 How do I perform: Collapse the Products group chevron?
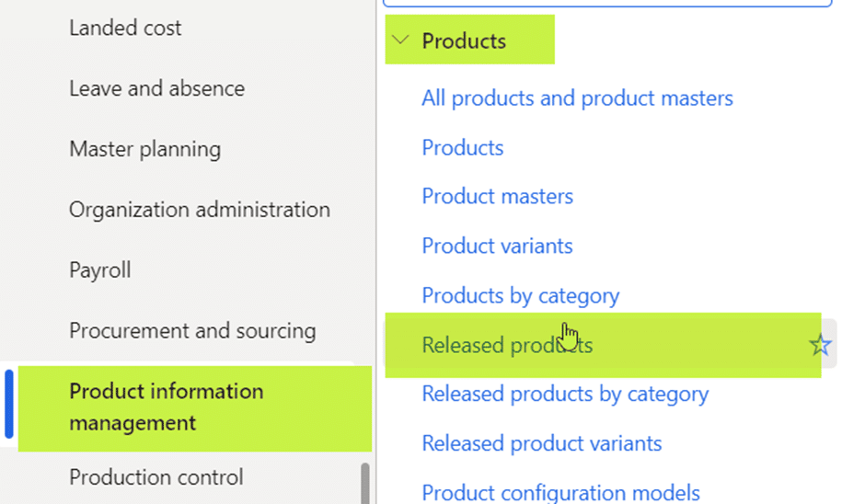(400, 40)
